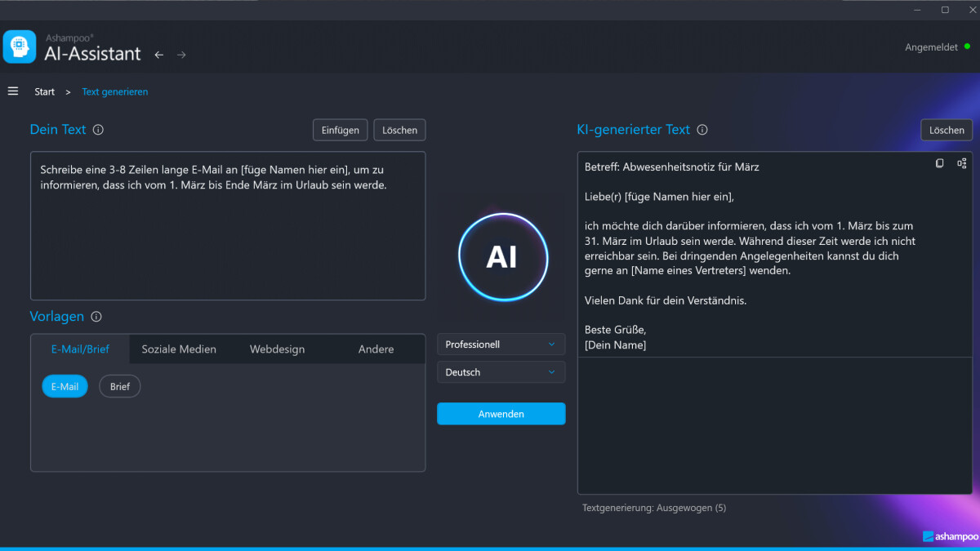The image size is (980, 551).
Task: Click the round AI generate button
Action: click(x=502, y=257)
